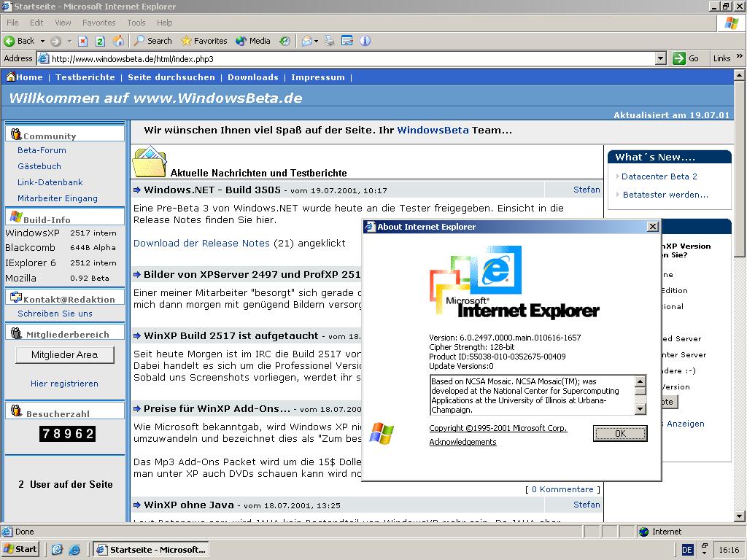Open the Impressum navigation link

point(318,77)
